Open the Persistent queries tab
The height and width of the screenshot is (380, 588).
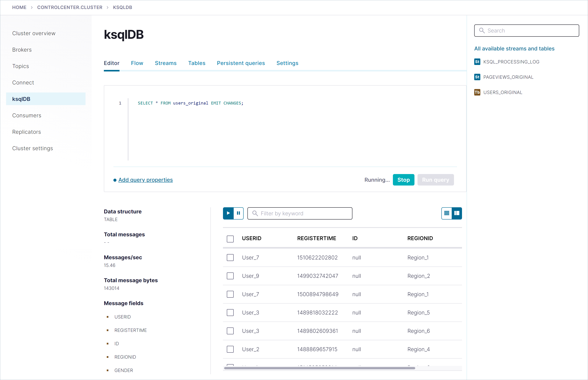click(x=241, y=63)
